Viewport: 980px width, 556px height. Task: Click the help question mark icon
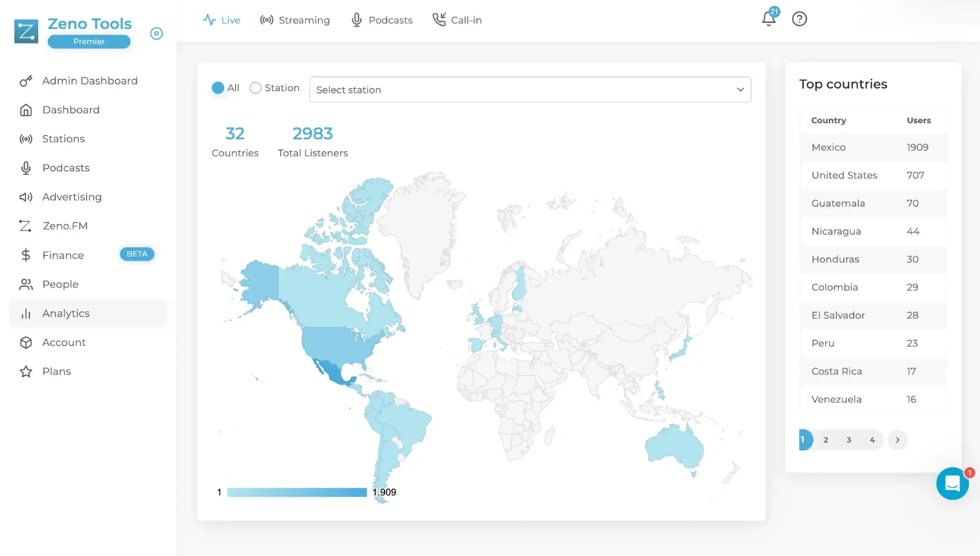799,19
